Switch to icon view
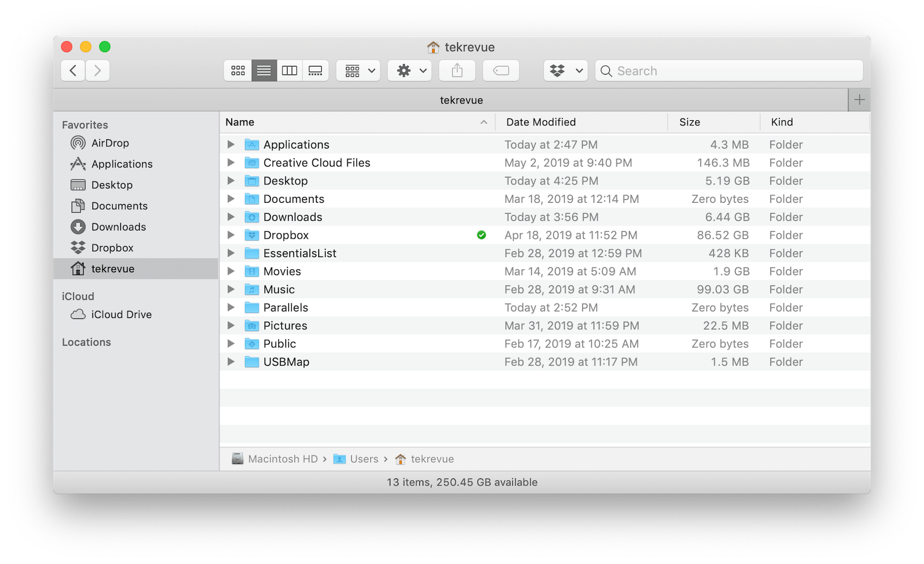 click(238, 70)
